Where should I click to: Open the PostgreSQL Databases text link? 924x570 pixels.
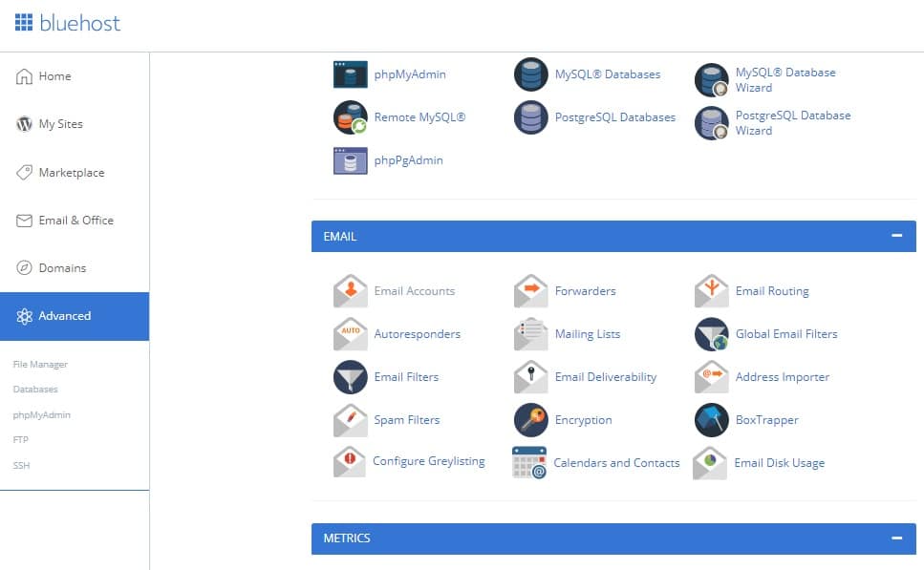[615, 117]
